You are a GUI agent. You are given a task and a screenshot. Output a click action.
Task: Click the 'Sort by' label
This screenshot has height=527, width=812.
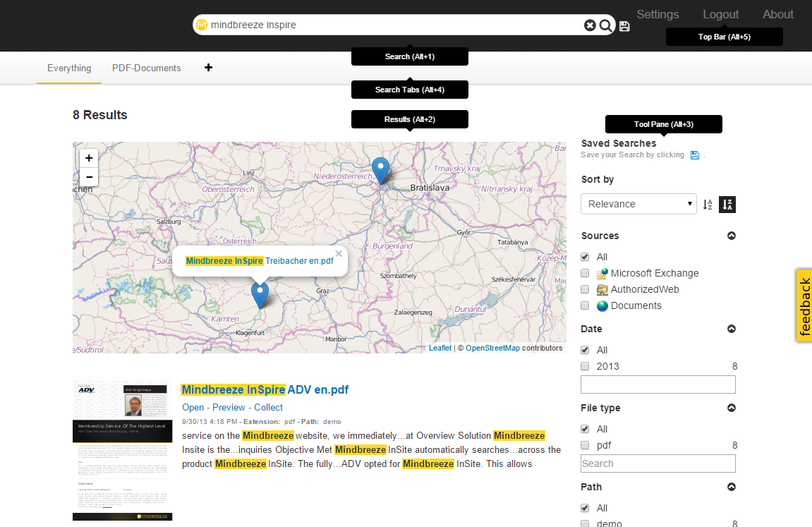click(x=597, y=179)
